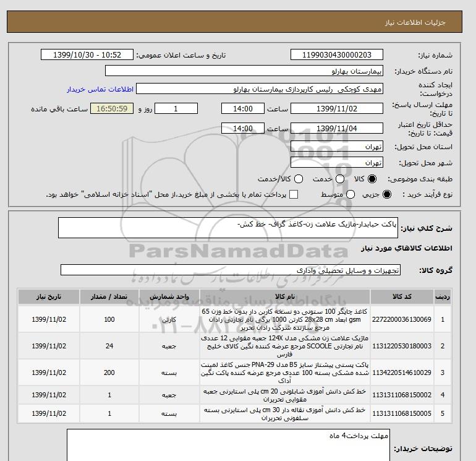Click the ردیف column header
This screenshot has height=461, width=476.
(x=443, y=296)
